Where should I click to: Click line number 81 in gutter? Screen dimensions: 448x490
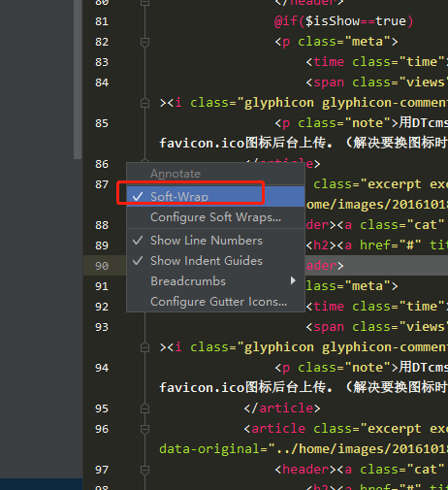point(102,21)
